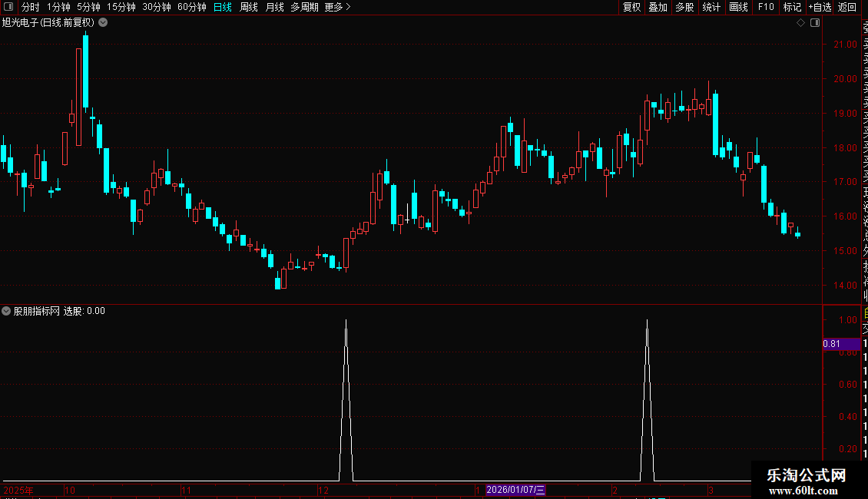Click the 股朋指标网 indicator name
Viewport: 868px width, 499px height.
37,311
